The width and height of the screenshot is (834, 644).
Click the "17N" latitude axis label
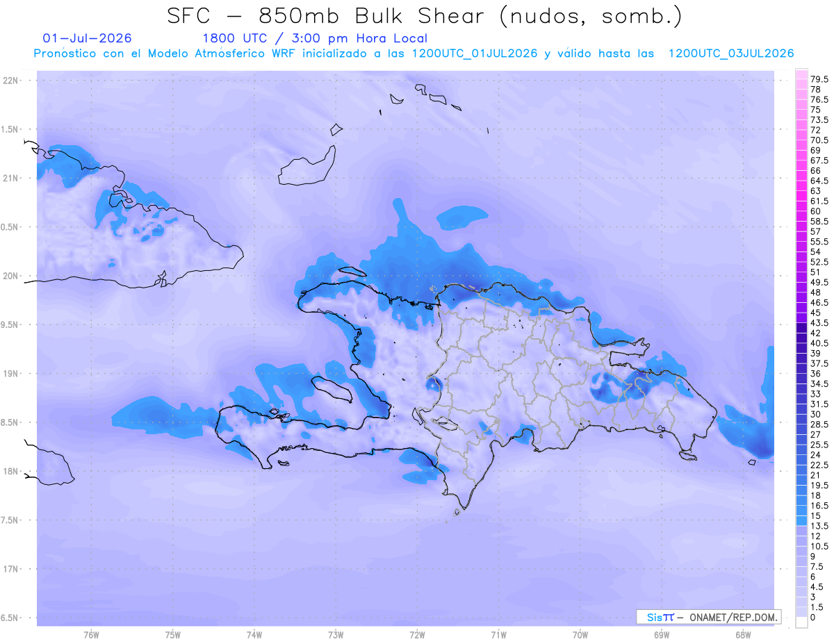coord(10,569)
